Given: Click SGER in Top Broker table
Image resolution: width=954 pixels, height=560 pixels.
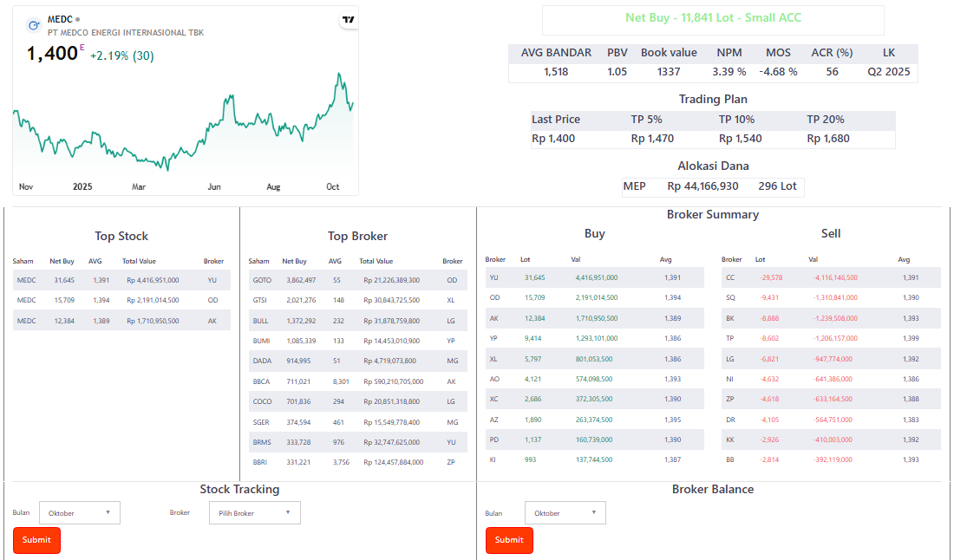Looking at the screenshot, I should (261, 422).
